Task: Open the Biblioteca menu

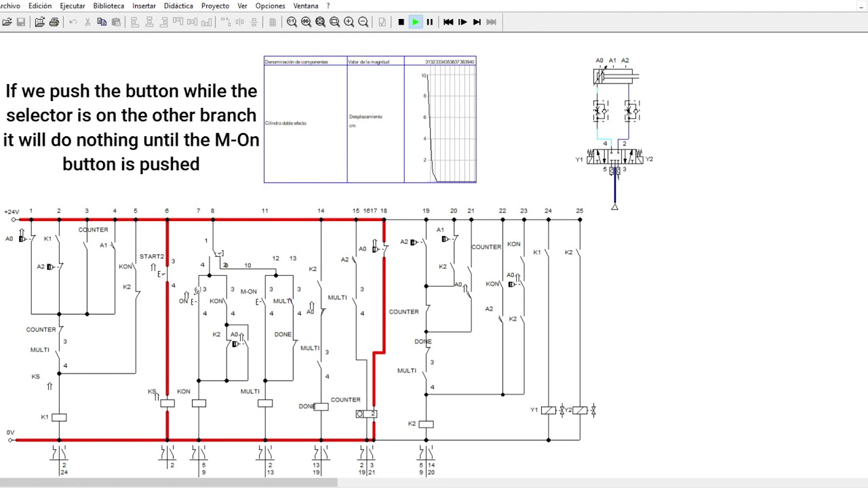Action: pyautogui.click(x=108, y=5)
